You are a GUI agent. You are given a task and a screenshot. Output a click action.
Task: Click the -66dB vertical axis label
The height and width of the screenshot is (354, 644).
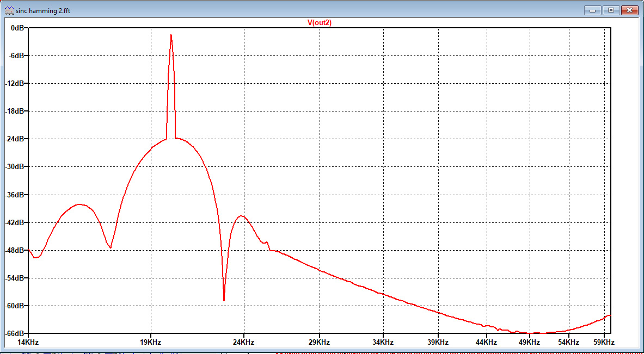coord(15,333)
